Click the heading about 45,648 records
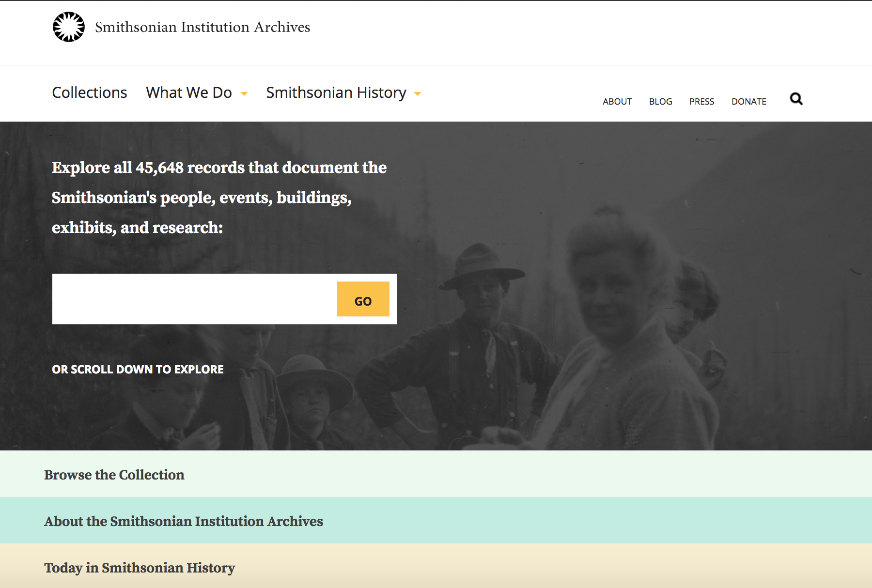Screen dimensions: 872x588 (219, 198)
